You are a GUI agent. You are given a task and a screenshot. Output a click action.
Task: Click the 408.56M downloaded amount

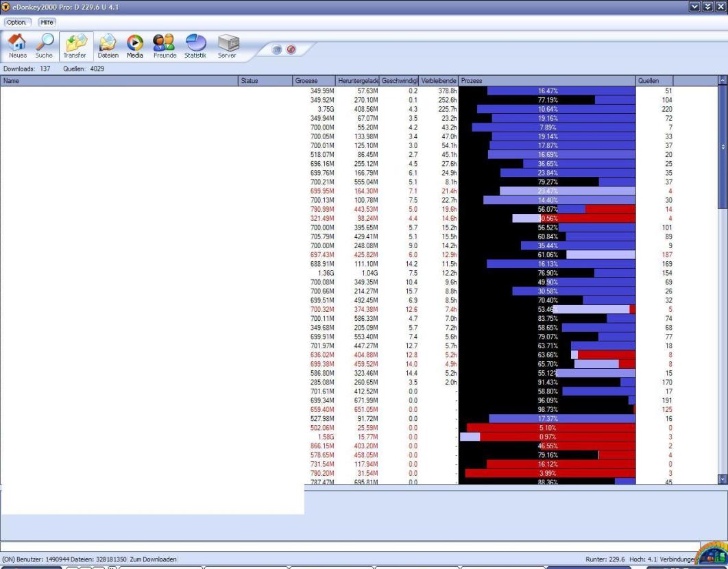click(366, 109)
